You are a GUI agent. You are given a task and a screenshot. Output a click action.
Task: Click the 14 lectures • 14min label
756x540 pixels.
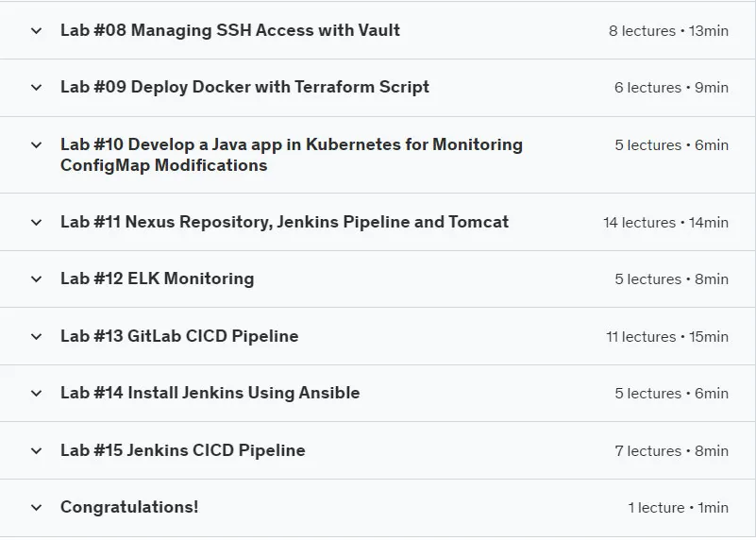665,223
